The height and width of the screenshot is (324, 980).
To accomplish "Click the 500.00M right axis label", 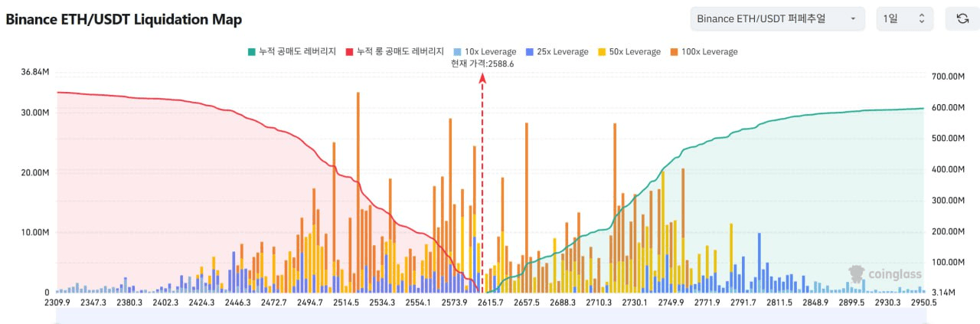I will coord(948,139).
